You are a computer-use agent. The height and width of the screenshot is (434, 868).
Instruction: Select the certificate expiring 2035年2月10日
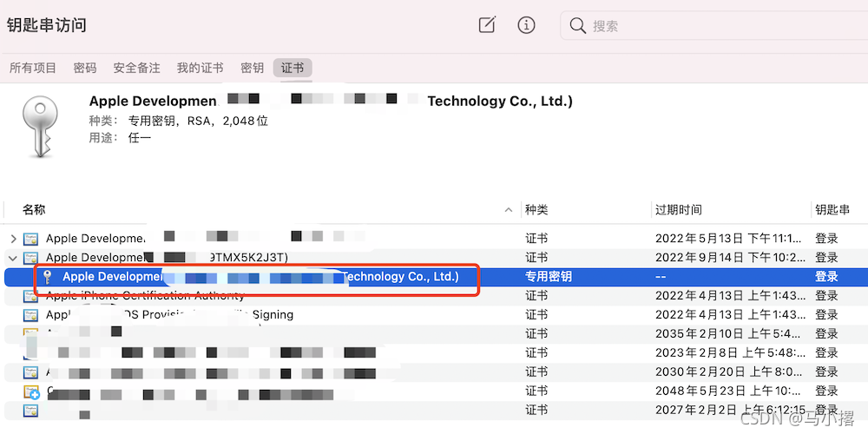pyautogui.click(x=437, y=334)
